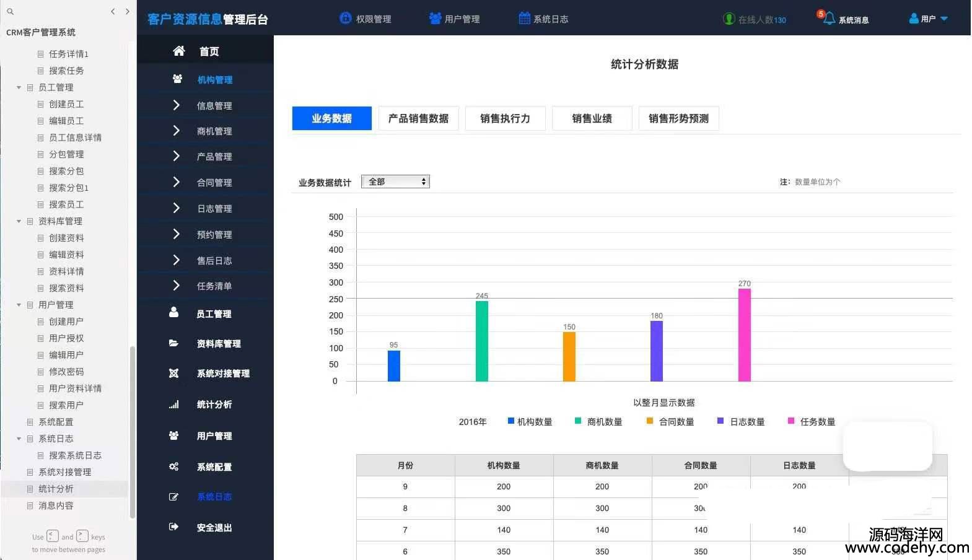Viewport: 972px width, 560px height.
Task: Click the page icon beside 消息内容
Action: click(30, 505)
